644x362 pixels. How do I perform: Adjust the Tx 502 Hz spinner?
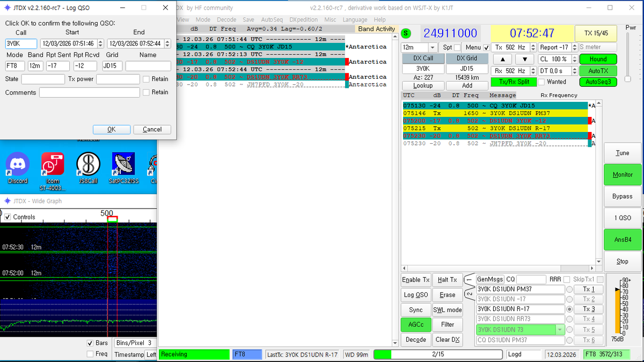(x=533, y=47)
